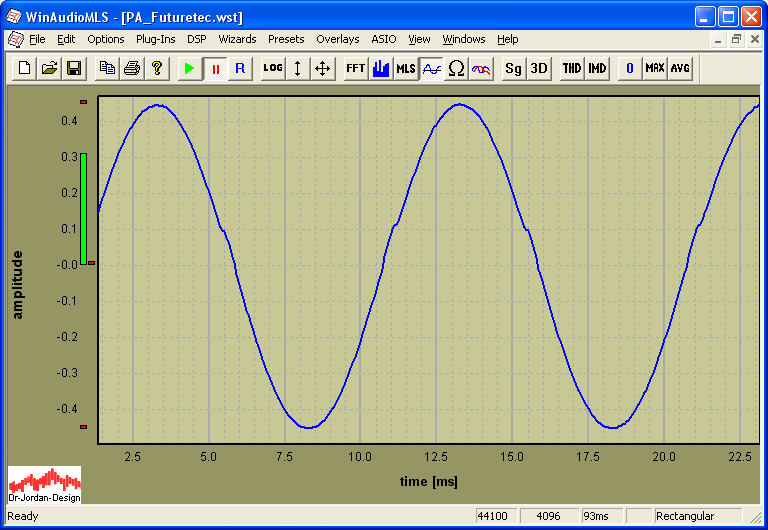
Task: Expand the Wizards menu
Action: click(237, 39)
